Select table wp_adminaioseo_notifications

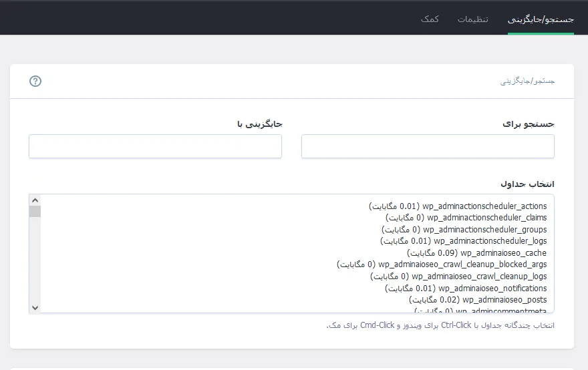(x=465, y=289)
